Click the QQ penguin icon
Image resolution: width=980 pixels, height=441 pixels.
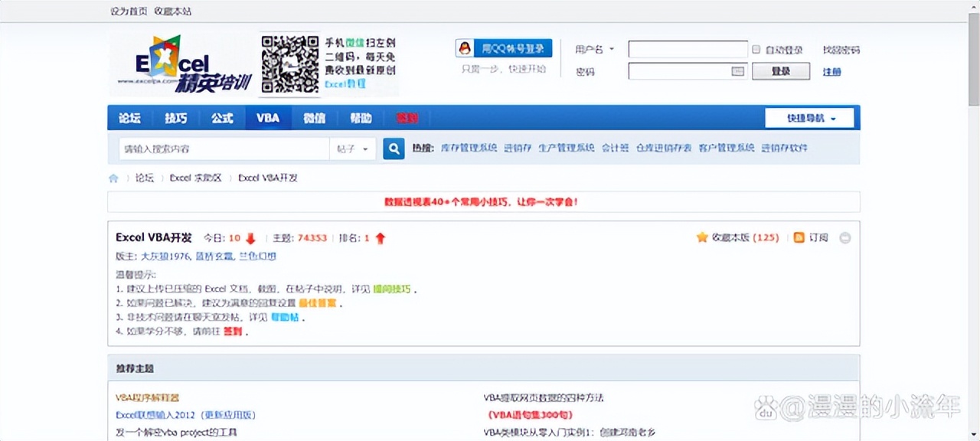tap(465, 48)
